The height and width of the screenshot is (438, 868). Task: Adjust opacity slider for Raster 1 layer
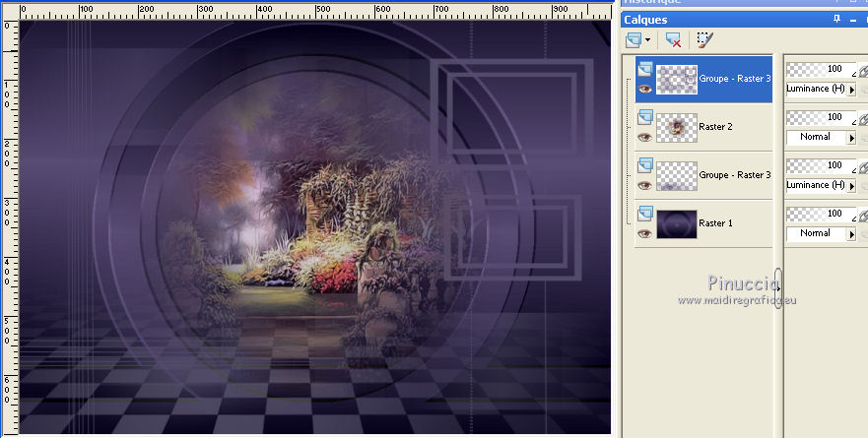tap(821, 214)
